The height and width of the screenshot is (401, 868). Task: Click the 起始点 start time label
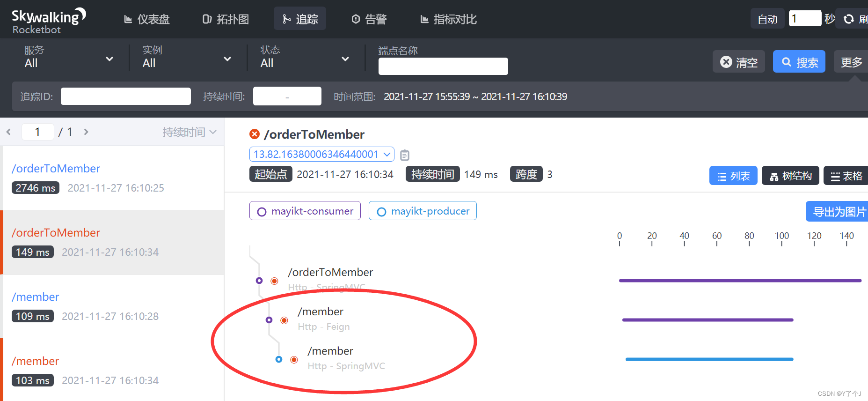pyautogui.click(x=271, y=174)
